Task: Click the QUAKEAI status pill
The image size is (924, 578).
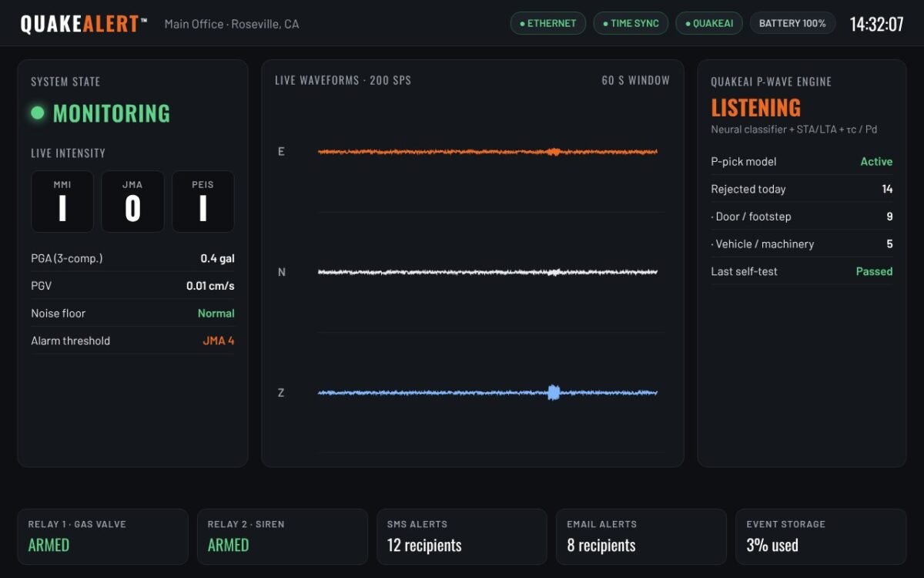Action: [x=709, y=23]
